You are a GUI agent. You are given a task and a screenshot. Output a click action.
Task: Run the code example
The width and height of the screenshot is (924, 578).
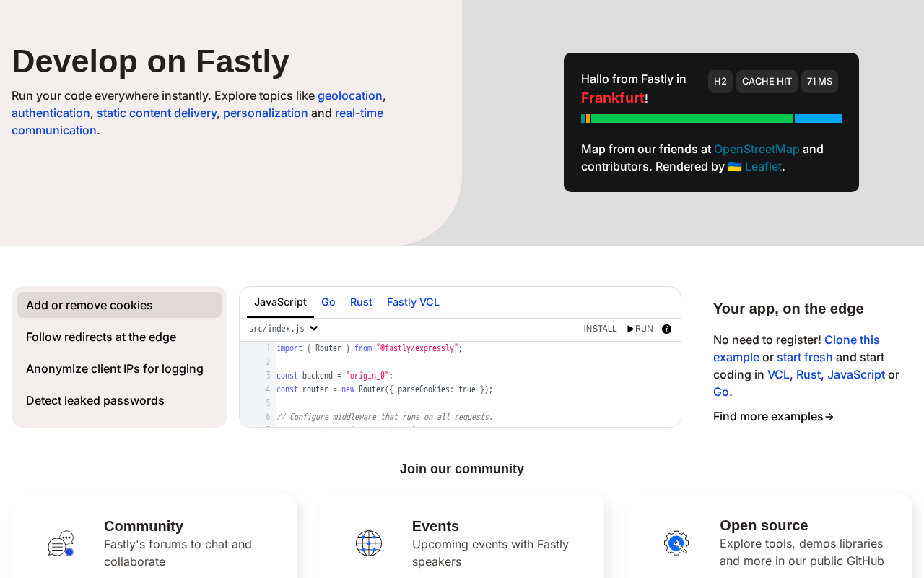click(640, 329)
